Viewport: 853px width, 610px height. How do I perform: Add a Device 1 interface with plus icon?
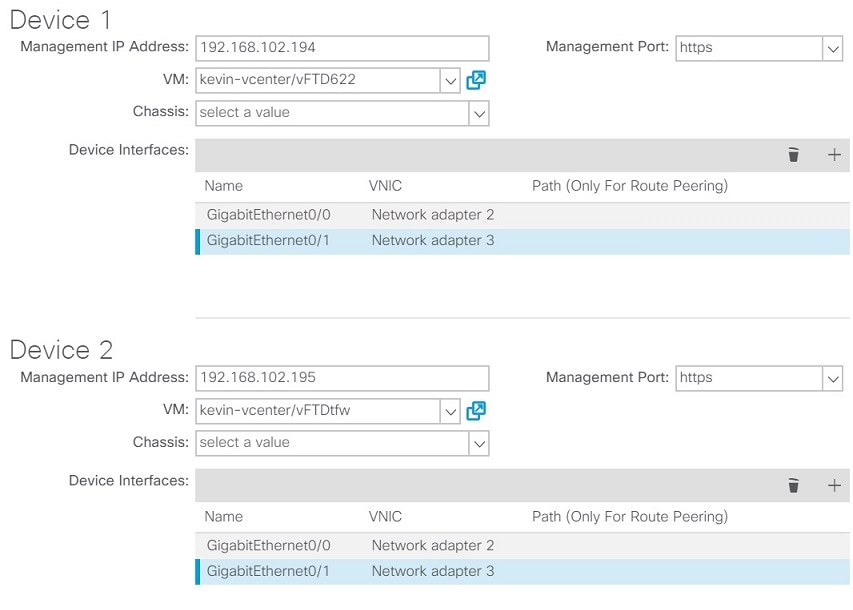point(834,155)
